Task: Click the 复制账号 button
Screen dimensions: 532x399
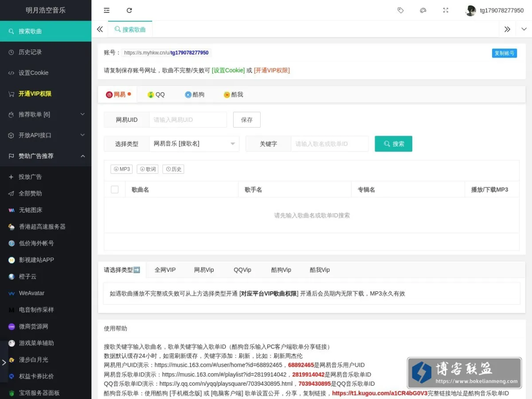Action: (x=505, y=53)
